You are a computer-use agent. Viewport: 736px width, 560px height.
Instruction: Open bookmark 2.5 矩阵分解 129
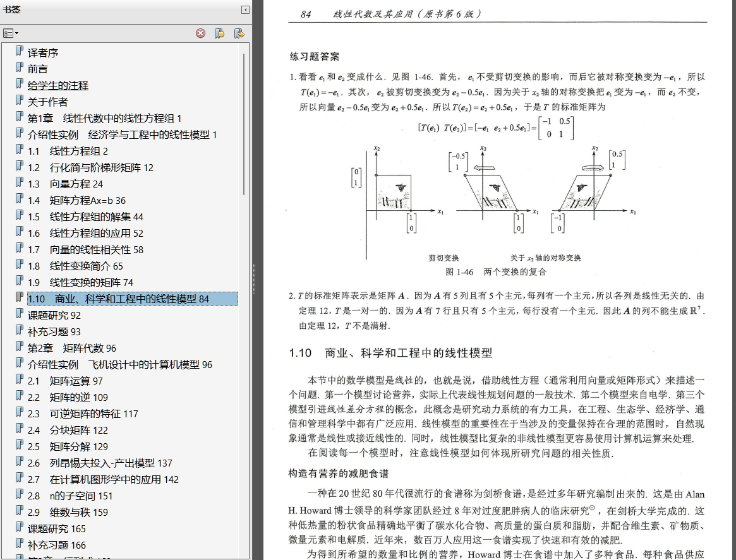click(68, 446)
